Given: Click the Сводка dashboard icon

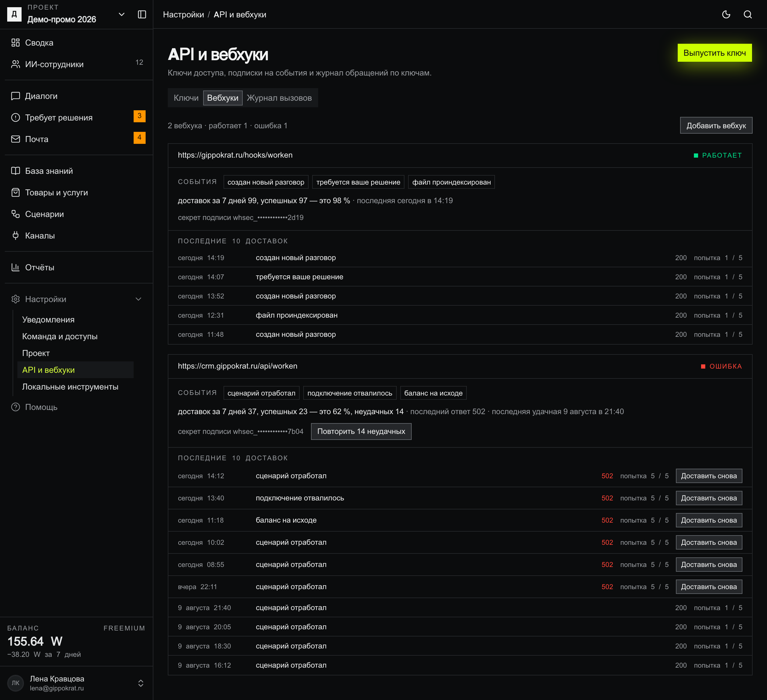Looking at the screenshot, I should [16, 43].
